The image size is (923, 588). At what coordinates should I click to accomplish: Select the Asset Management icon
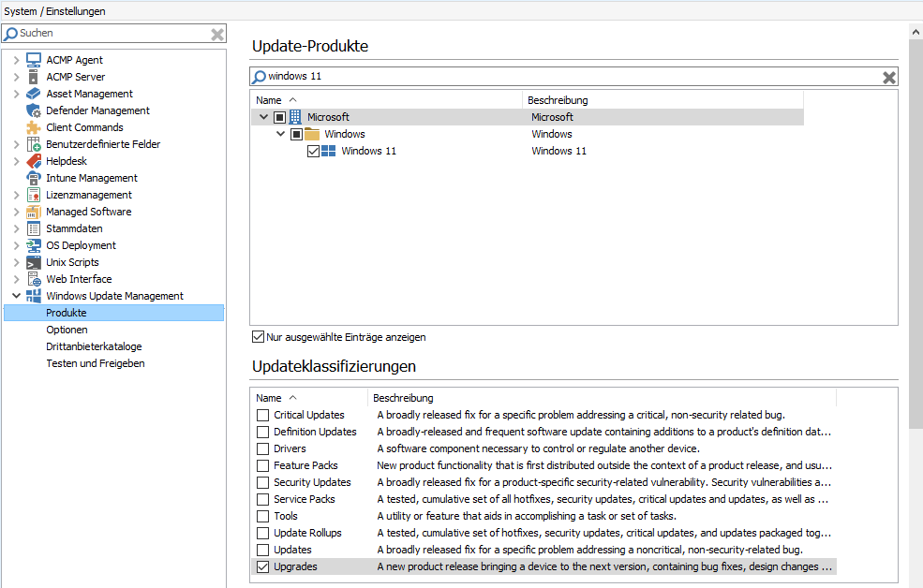[x=34, y=93]
